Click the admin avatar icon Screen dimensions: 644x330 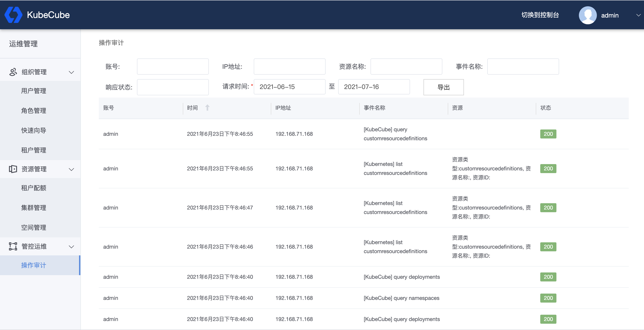pos(587,15)
